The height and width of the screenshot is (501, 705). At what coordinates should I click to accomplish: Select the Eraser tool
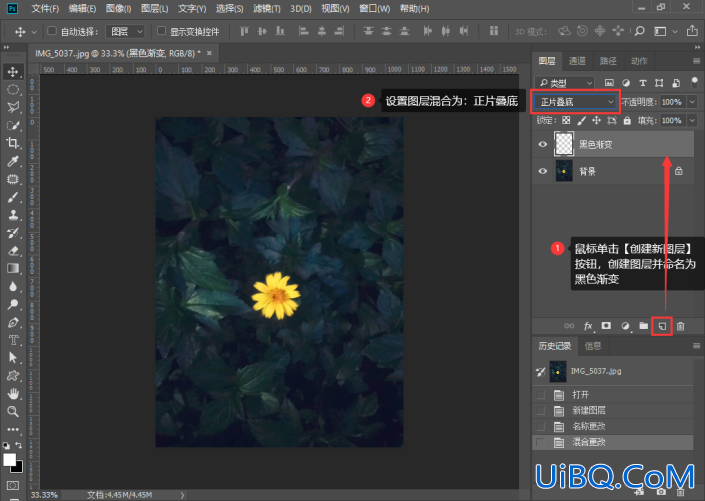click(13, 250)
